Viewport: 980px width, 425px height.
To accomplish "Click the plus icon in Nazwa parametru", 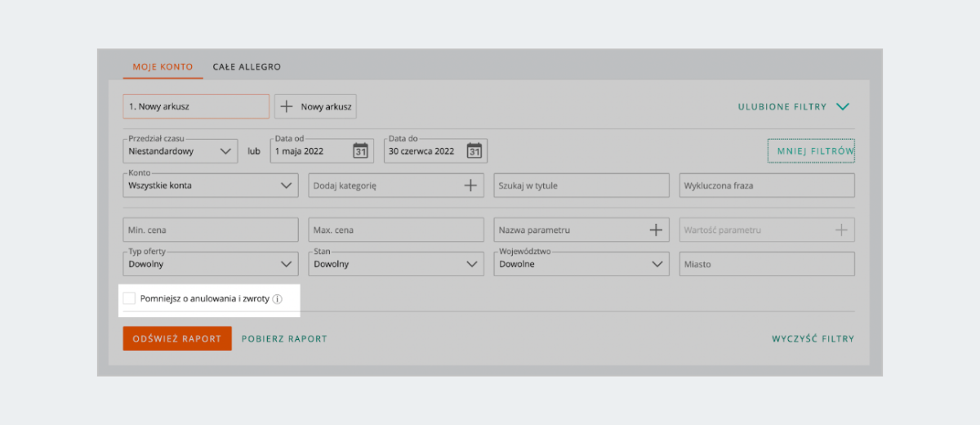I will click(655, 230).
